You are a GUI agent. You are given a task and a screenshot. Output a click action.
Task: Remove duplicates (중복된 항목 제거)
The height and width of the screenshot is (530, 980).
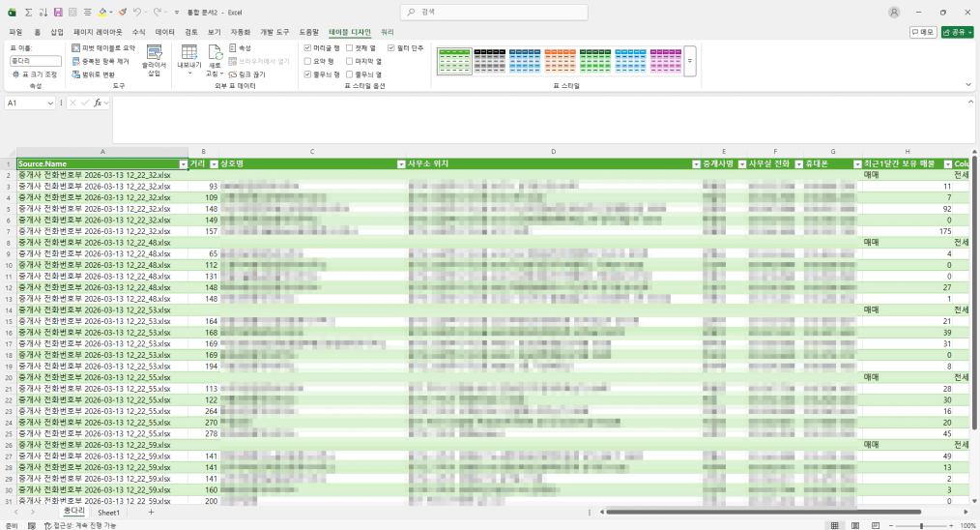click(101, 61)
